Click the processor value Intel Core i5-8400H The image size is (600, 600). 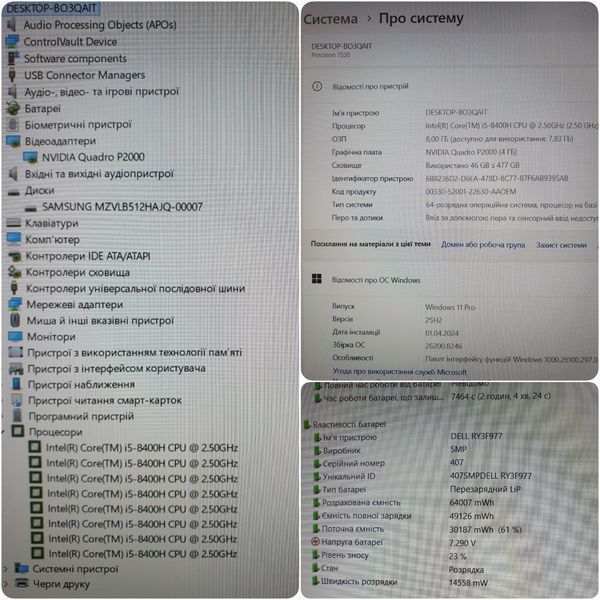(x=512, y=126)
